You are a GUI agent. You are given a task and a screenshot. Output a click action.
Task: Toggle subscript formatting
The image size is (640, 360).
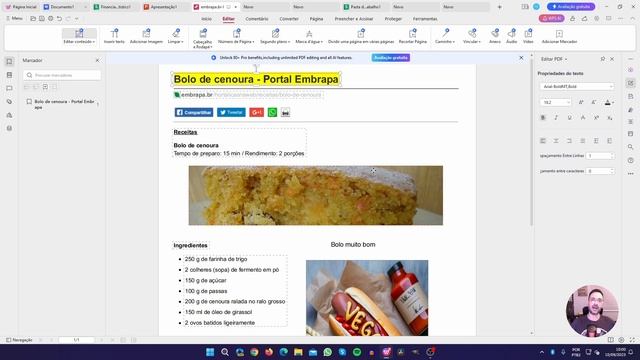coord(609,118)
